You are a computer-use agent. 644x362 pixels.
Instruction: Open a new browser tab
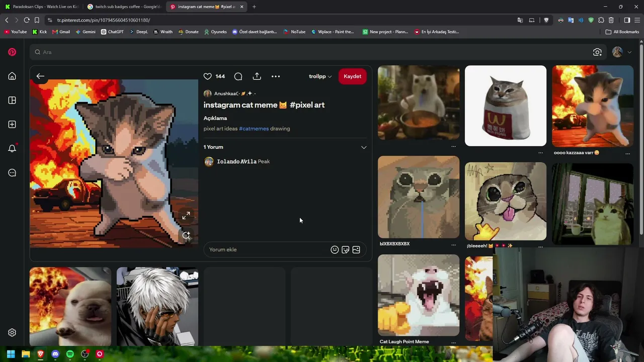[254, 7]
